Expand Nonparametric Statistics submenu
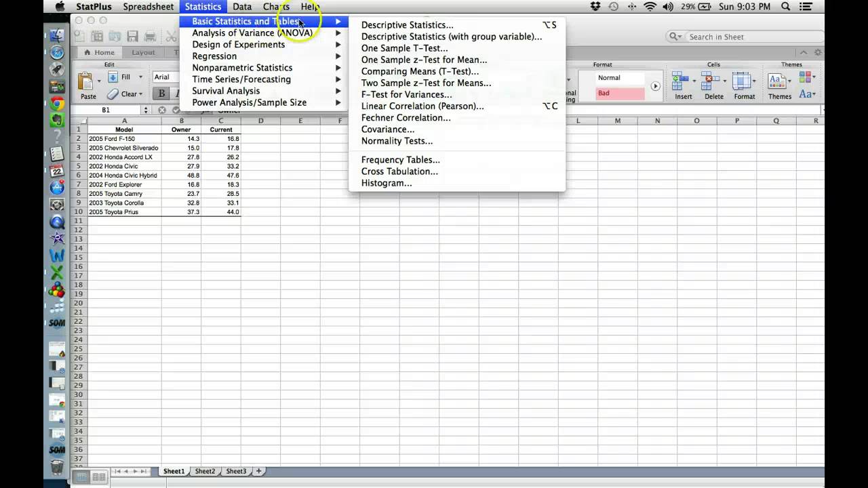This screenshot has height=488, width=868. (264, 68)
